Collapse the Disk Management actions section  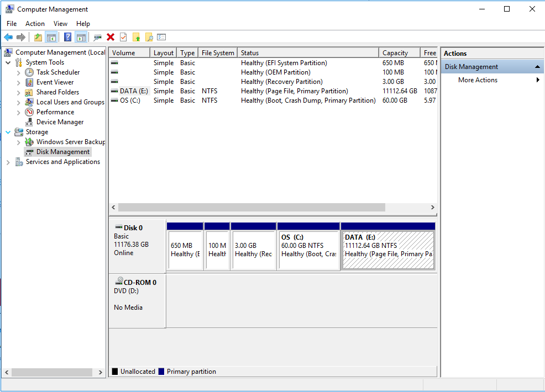[x=537, y=67]
